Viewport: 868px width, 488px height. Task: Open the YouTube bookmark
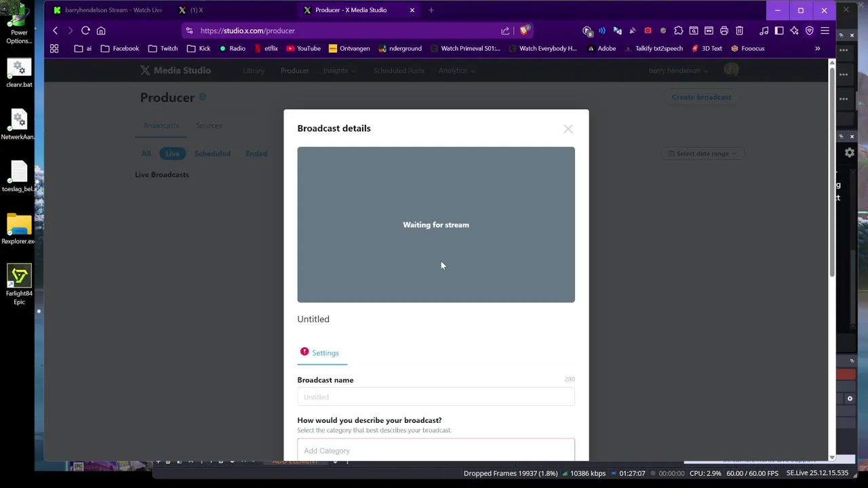pos(303,49)
